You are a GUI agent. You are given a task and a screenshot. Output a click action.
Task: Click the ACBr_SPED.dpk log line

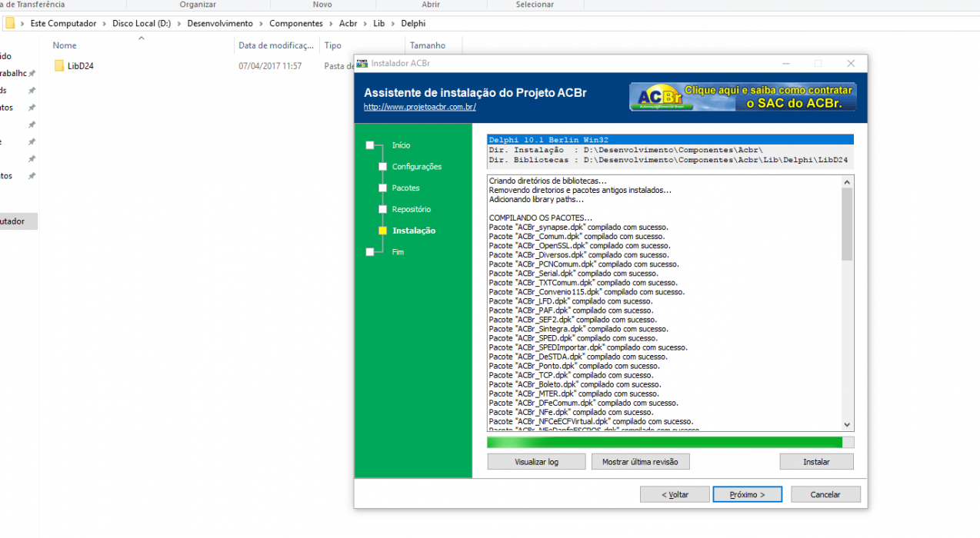tap(573, 338)
